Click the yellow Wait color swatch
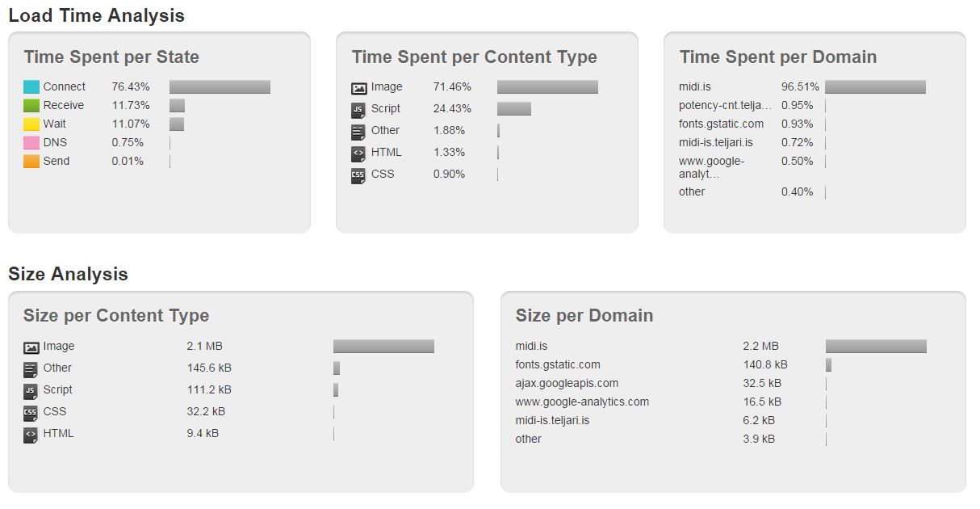980x509 pixels. pyautogui.click(x=31, y=124)
